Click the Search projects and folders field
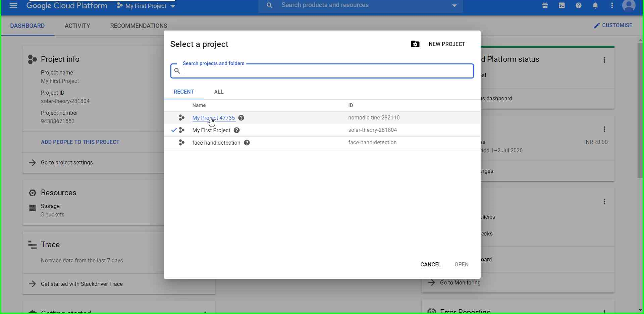Screen dimensions: 644x314 (322, 71)
